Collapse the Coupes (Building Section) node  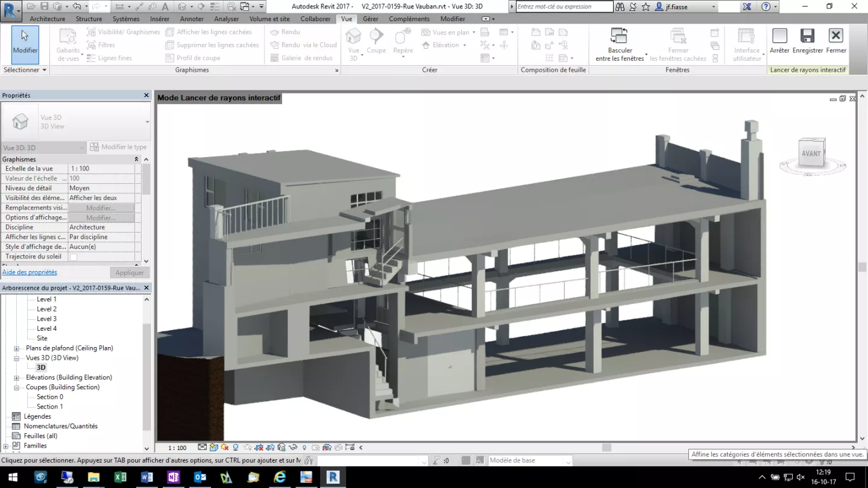coord(17,387)
